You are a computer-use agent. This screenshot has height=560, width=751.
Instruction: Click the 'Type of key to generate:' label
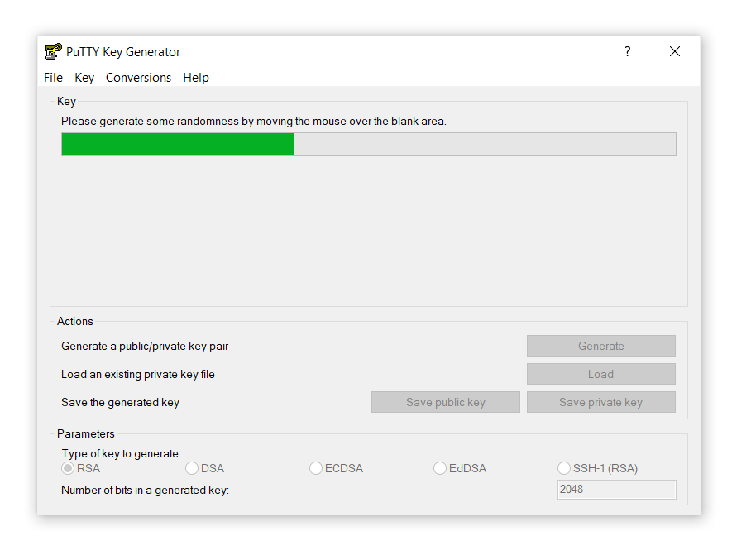(x=122, y=453)
